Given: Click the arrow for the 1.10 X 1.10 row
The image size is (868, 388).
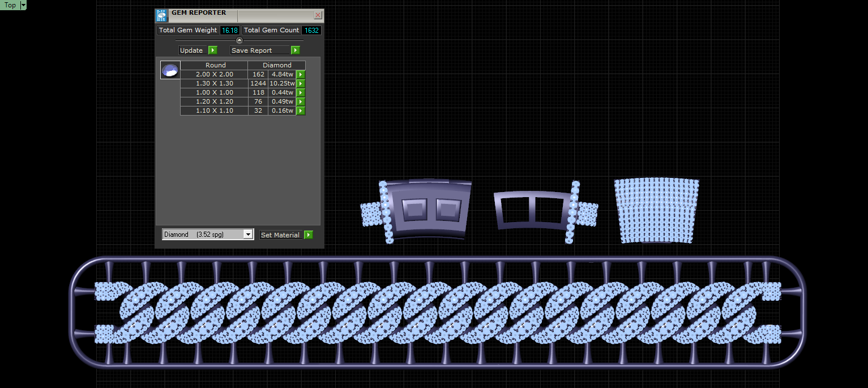Looking at the screenshot, I should tap(301, 110).
